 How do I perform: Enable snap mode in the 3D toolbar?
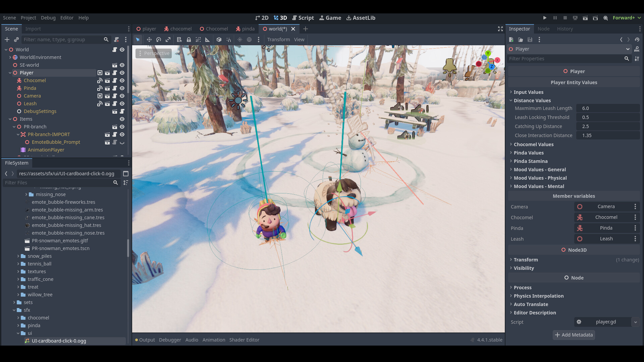228,40
